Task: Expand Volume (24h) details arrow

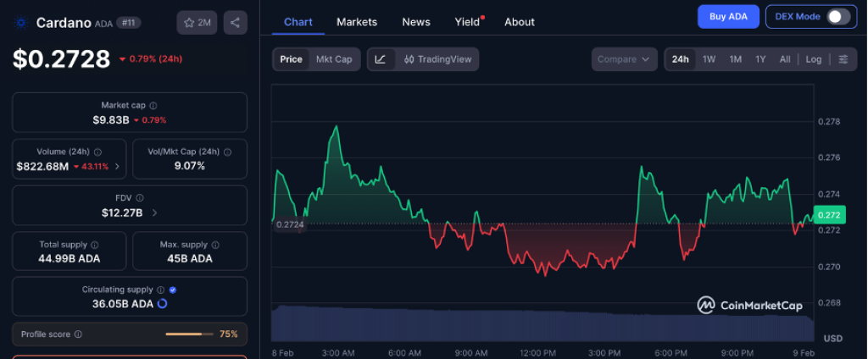Action: [117, 166]
